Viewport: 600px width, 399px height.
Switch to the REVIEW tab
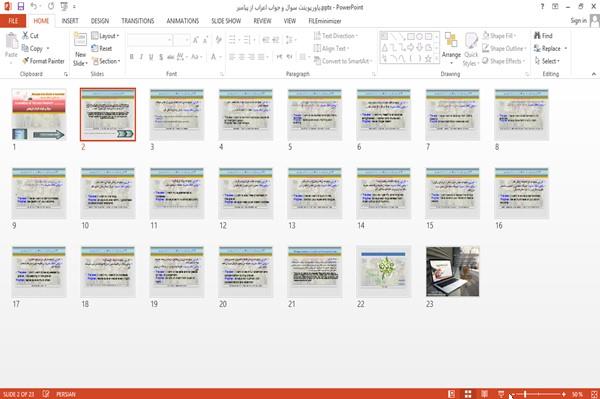tap(262, 21)
